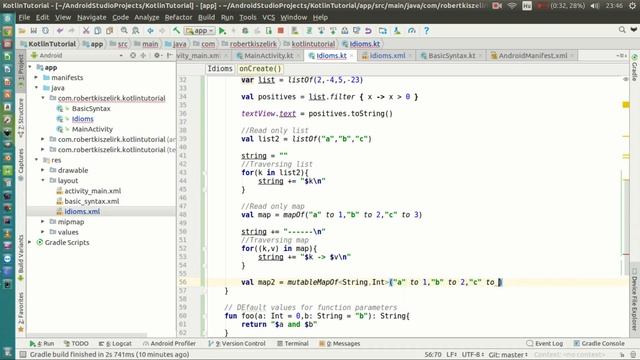
Task: Toggle the Build Variants side panel
Action: (x=21, y=258)
